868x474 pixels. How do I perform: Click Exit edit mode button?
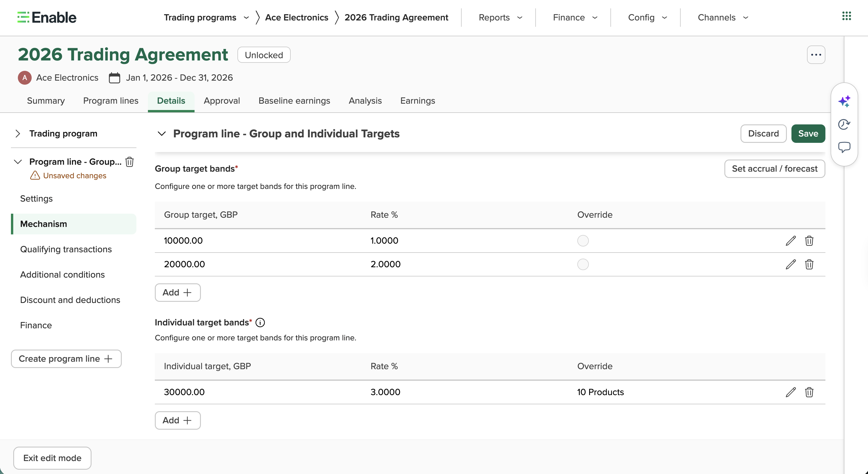tap(52, 458)
